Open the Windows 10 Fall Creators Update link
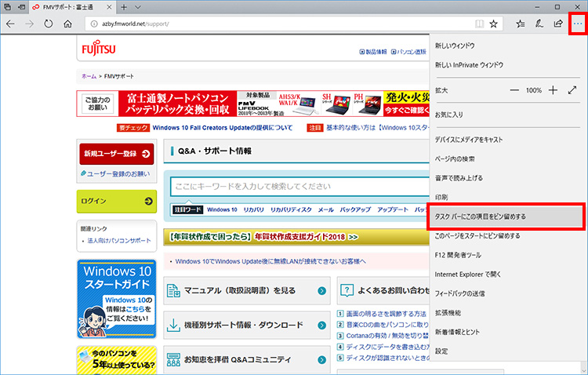Viewport: 588px width, 375px height. coord(222,127)
